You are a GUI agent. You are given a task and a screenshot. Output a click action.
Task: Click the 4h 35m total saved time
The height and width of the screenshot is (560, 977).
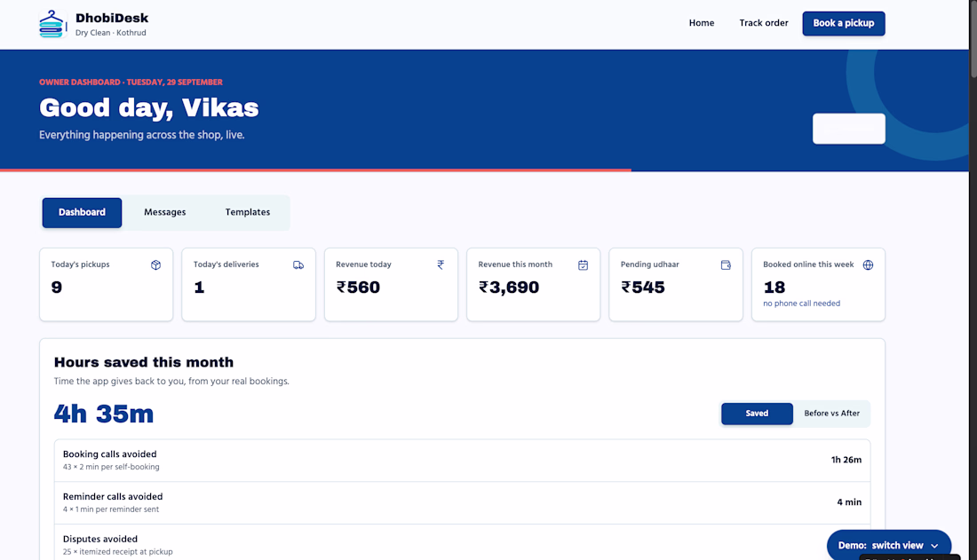[x=104, y=414]
